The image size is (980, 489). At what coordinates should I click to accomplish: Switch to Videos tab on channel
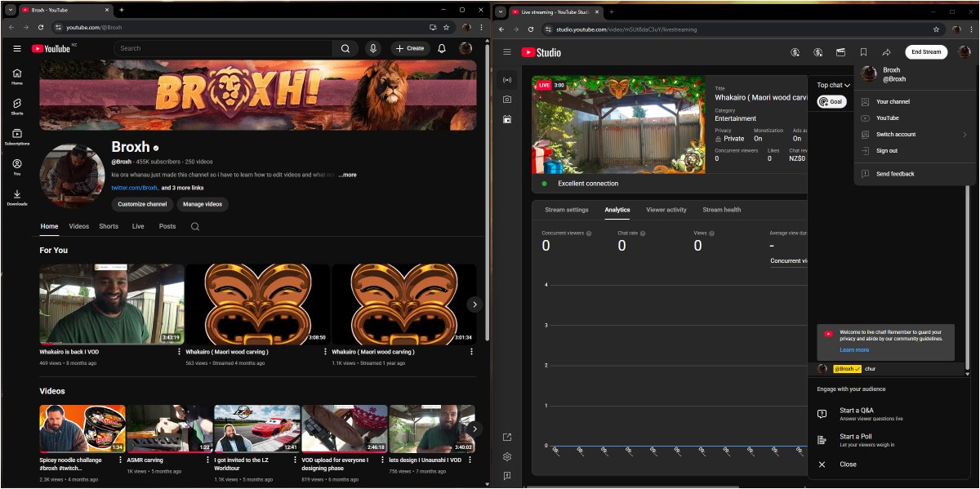coord(79,226)
